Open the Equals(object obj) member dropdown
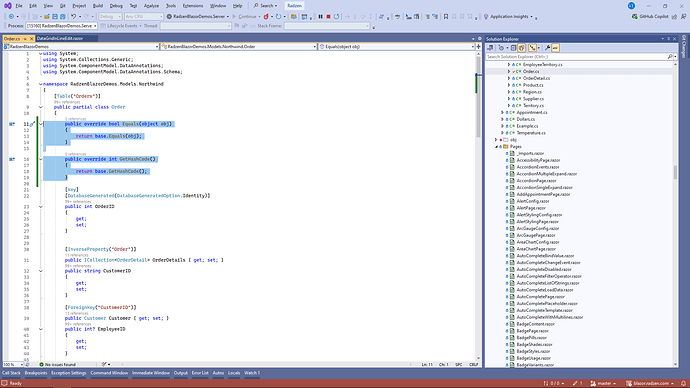Screen dimensions: 690x388 coord(396,46)
